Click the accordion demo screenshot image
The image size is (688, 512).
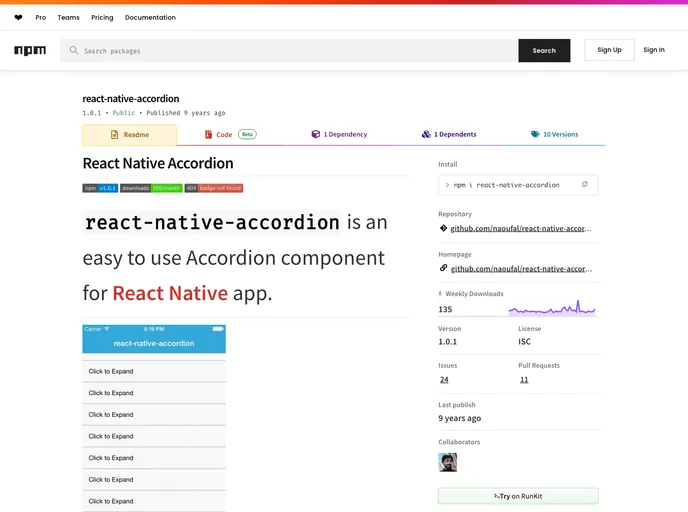(x=154, y=418)
